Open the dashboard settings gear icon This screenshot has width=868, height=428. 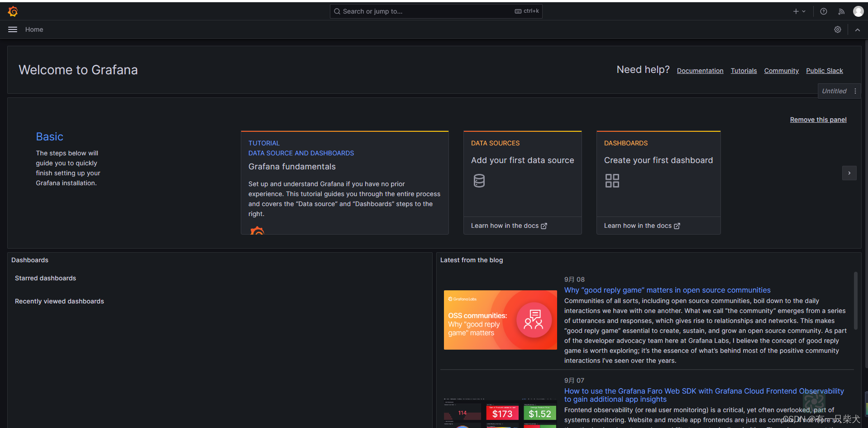837,29
